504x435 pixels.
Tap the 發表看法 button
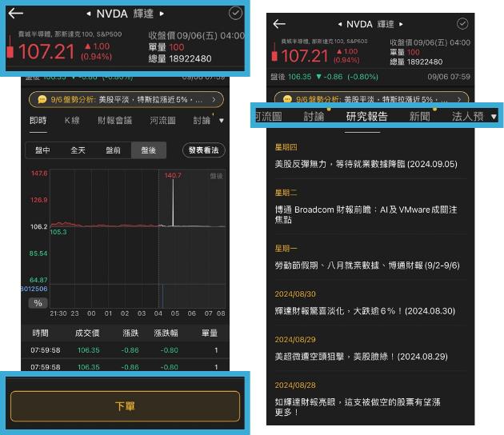[x=203, y=150]
